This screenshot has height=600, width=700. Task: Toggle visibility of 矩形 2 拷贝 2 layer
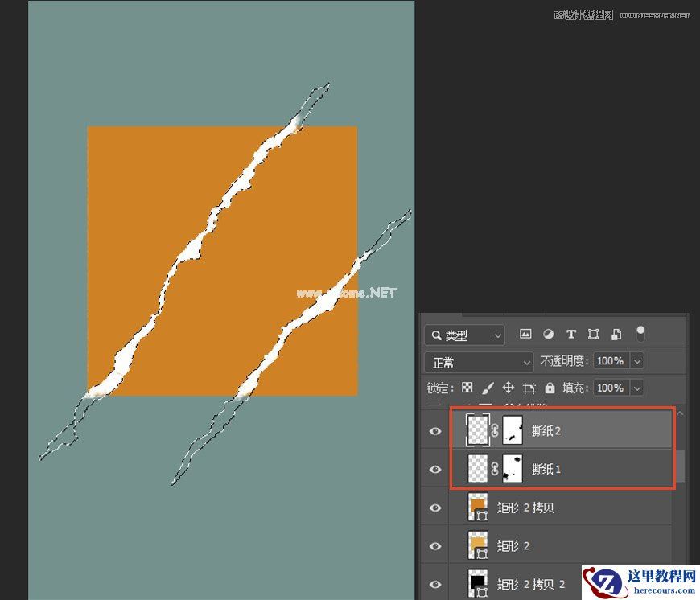pos(434,584)
